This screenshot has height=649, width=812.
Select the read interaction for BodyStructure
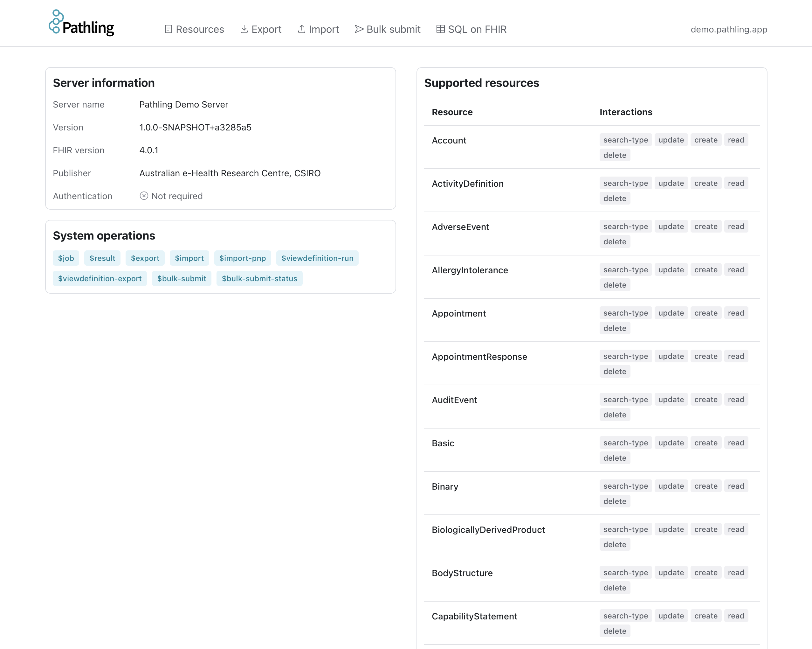tap(736, 572)
